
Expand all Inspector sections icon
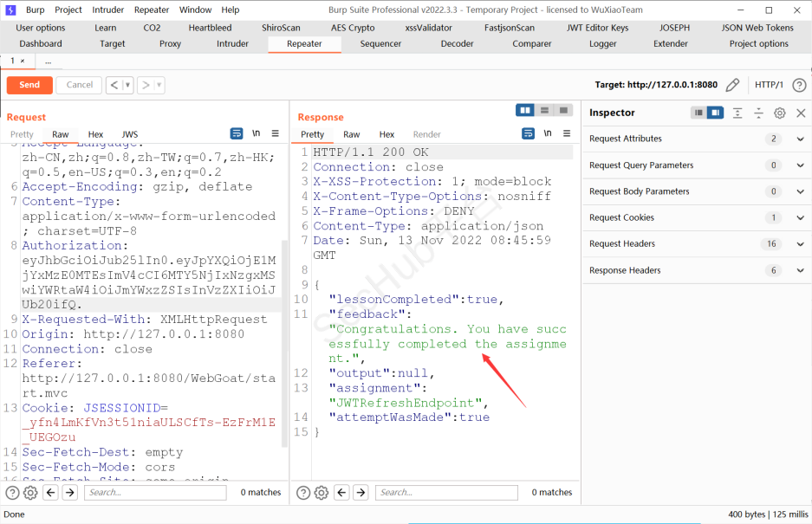(737, 113)
